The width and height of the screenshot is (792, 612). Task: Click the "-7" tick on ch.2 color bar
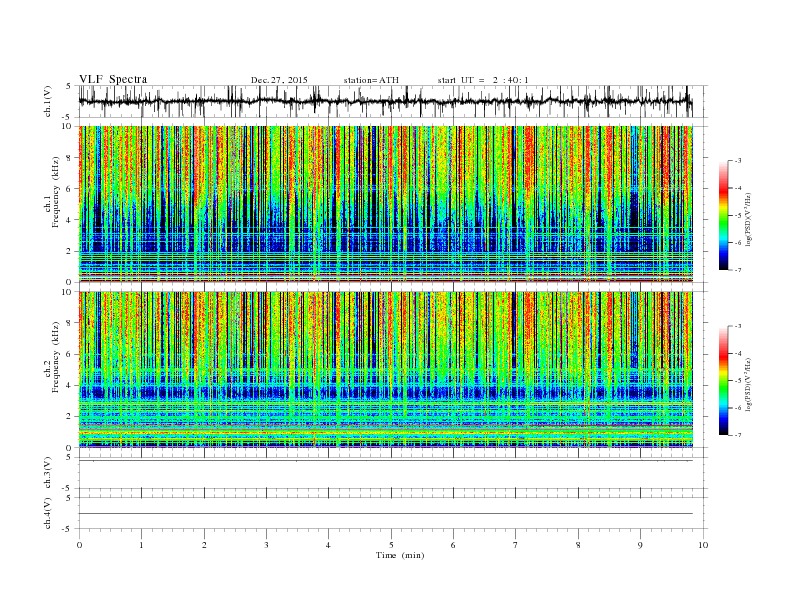click(737, 435)
